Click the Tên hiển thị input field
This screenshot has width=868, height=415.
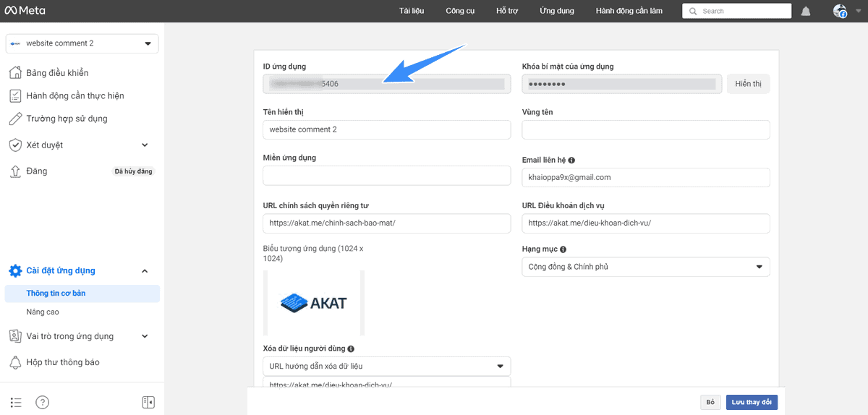pos(387,129)
